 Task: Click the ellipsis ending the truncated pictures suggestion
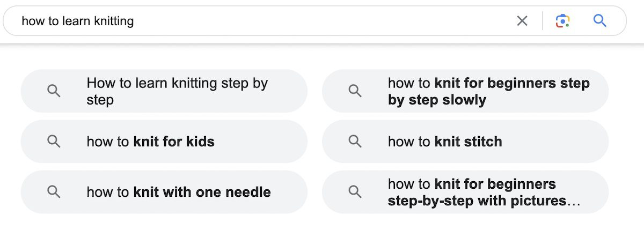574,202
